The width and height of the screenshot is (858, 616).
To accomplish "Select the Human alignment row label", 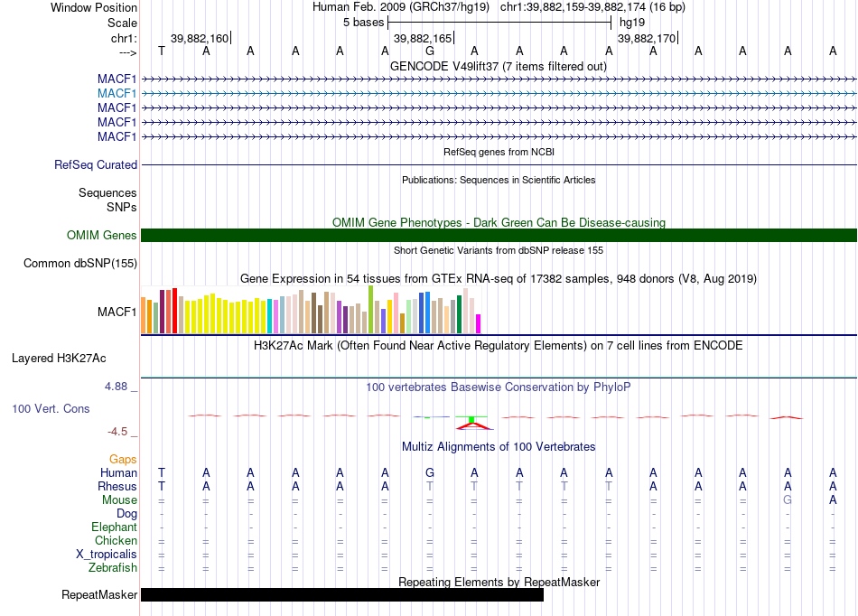I will coord(118,472).
